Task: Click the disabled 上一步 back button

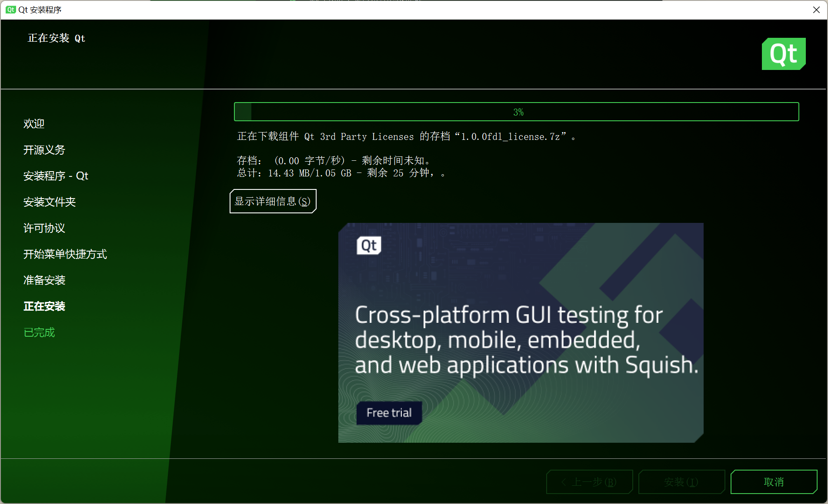Action: (x=589, y=482)
